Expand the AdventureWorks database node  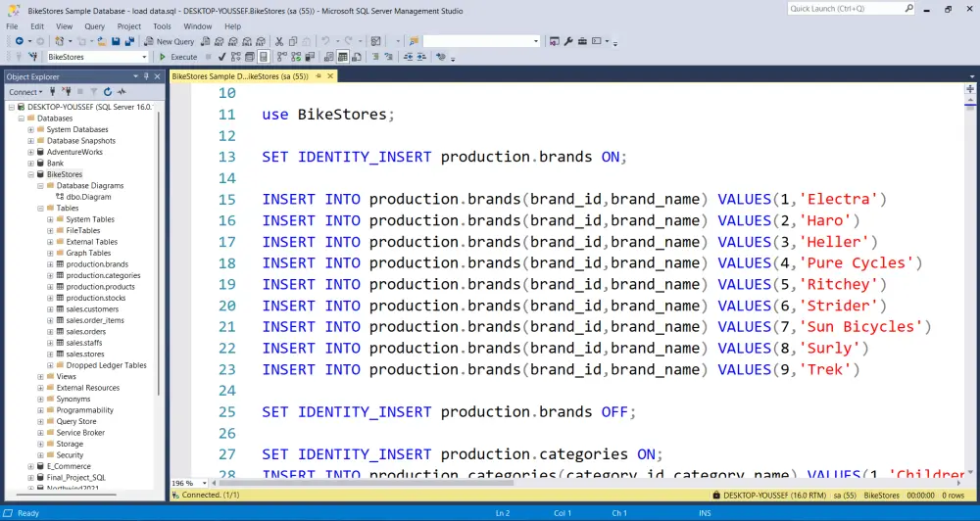click(30, 152)
